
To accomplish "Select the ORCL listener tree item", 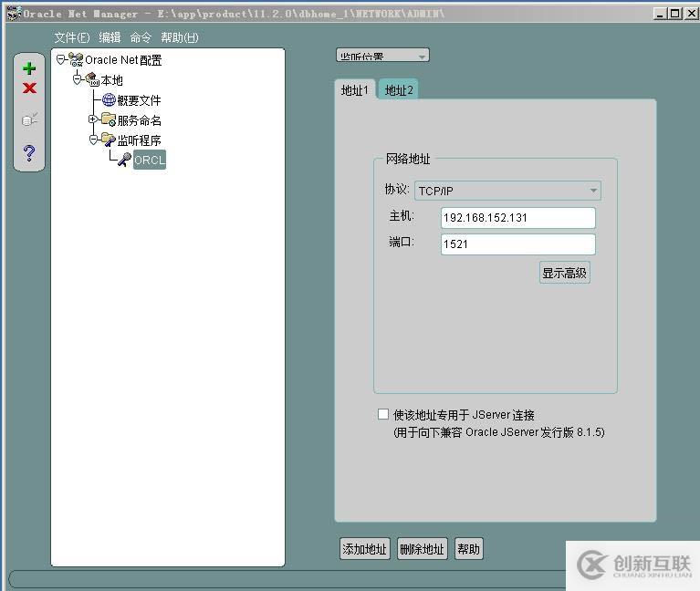I will click(150, 160).
